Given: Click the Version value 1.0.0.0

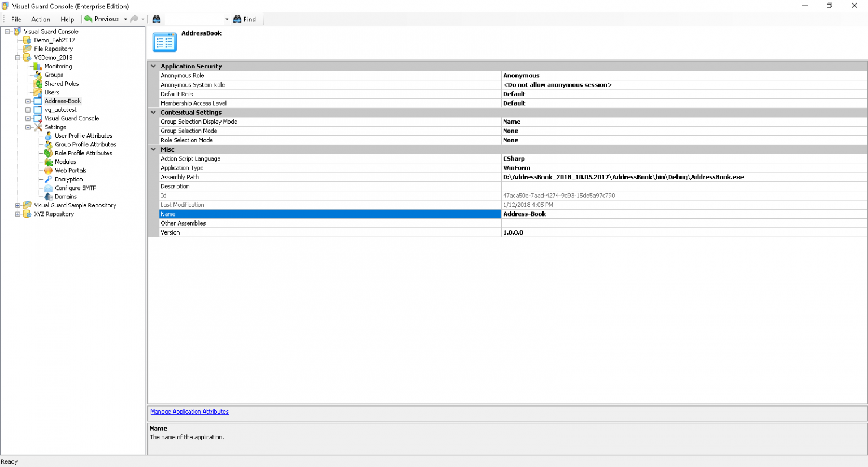Looking at the screenshot, I should [x=513, y=232].
